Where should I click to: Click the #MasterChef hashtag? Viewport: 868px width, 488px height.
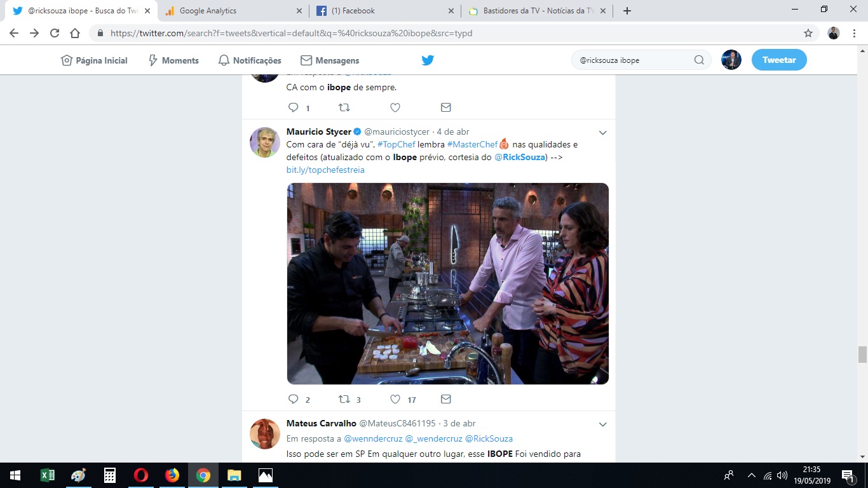[472, 144]
